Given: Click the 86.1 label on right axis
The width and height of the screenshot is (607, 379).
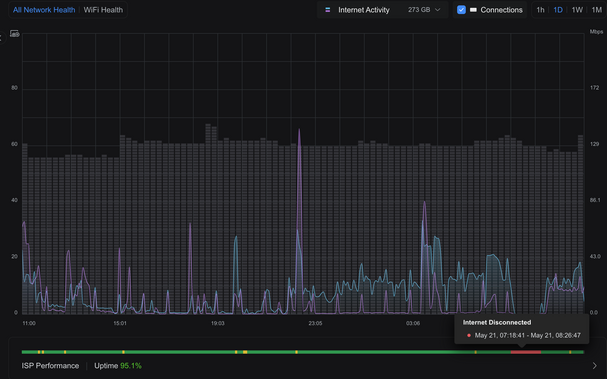Looking at the screenshot, I should tap(595, 200).
